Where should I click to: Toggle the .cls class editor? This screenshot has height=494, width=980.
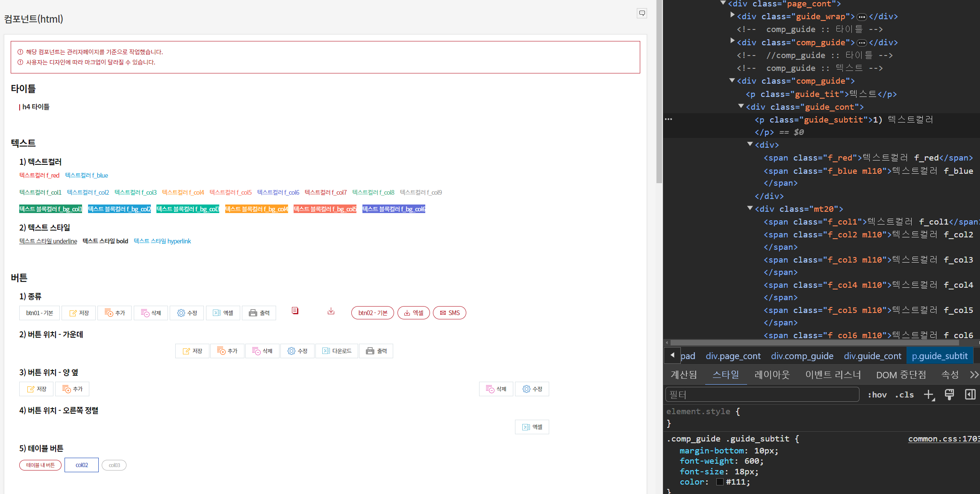click(x=904, y=395)
